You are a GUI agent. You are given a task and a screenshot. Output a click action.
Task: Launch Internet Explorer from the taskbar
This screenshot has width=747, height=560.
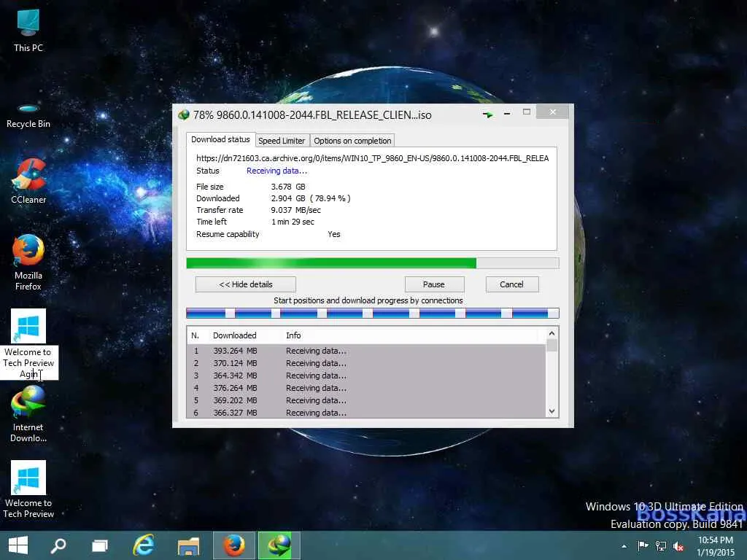[144, 545]
